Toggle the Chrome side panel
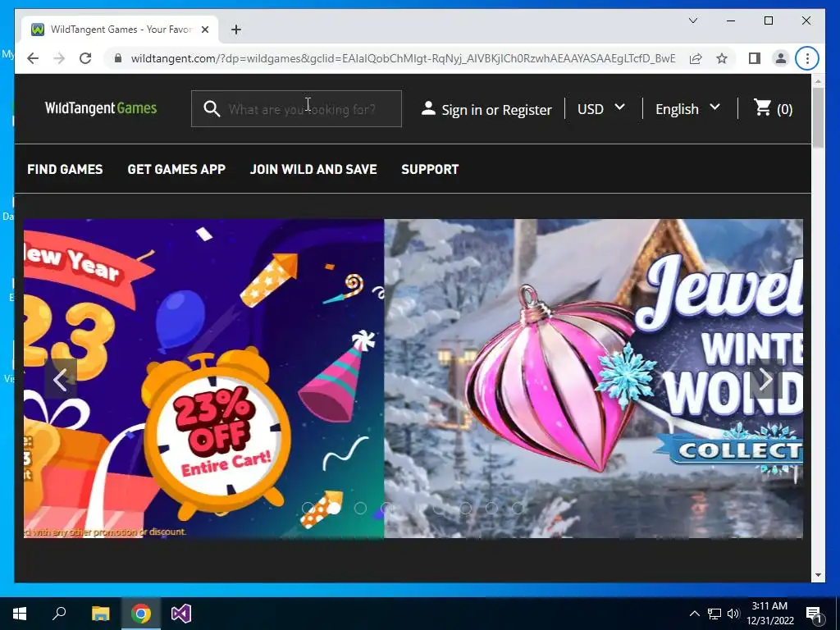 tap(755, 58)
